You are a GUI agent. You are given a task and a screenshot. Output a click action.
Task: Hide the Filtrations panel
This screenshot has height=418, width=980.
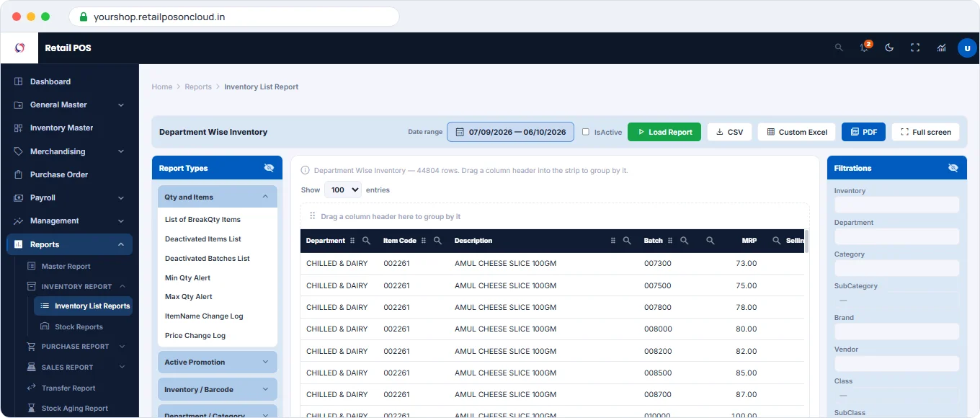[x=953, y=168]
